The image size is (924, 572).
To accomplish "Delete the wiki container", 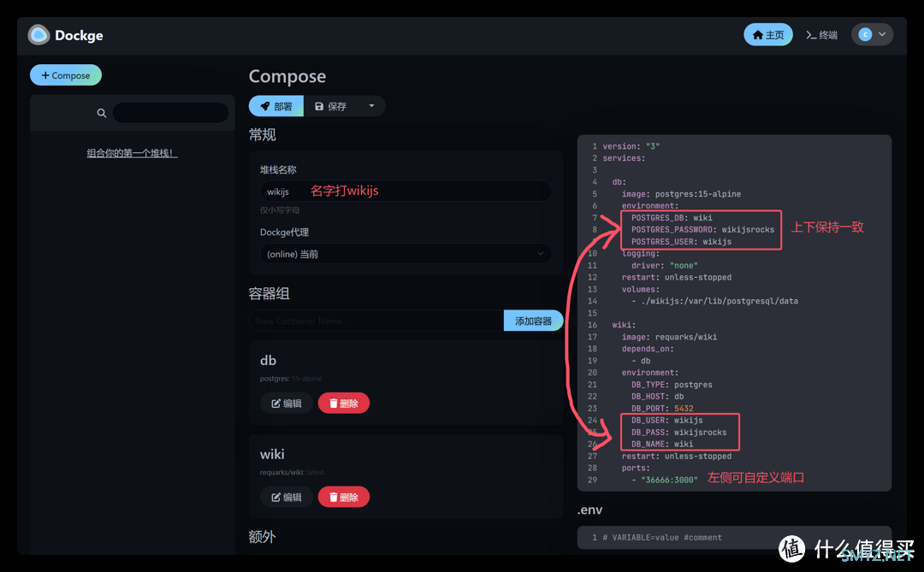I will [x=344, y=497].
